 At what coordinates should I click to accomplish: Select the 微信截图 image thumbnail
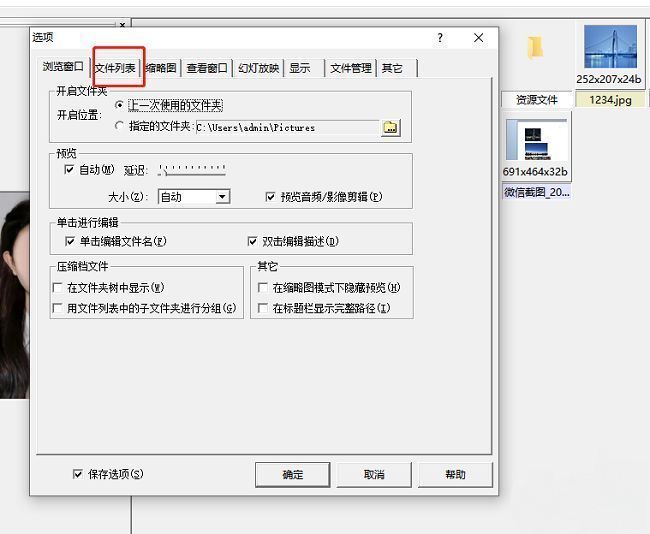click(536, 142)
